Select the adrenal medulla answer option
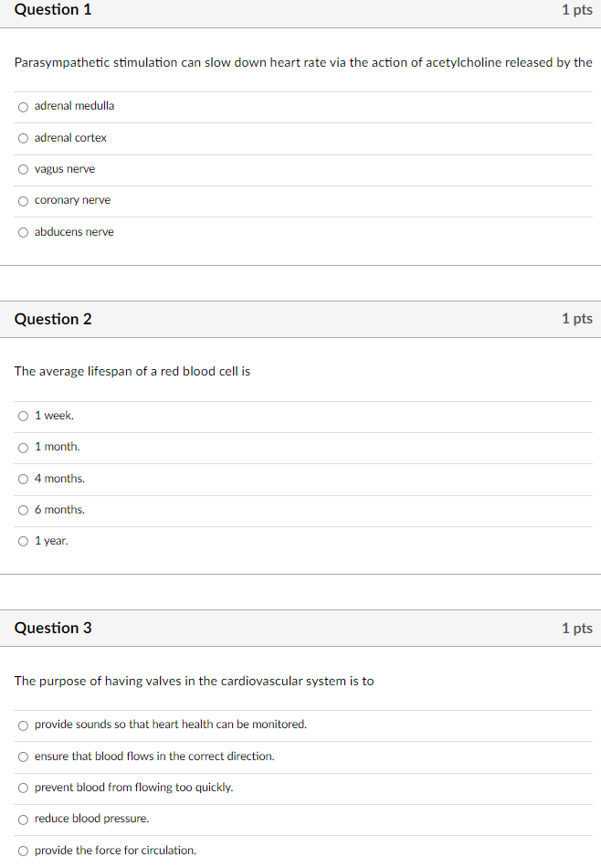 point(22,106)
